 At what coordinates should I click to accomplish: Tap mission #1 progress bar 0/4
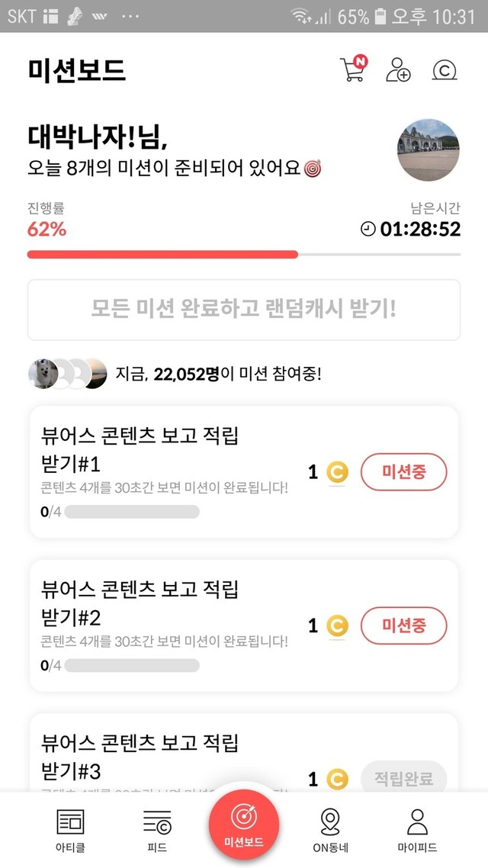coord(131,512)
